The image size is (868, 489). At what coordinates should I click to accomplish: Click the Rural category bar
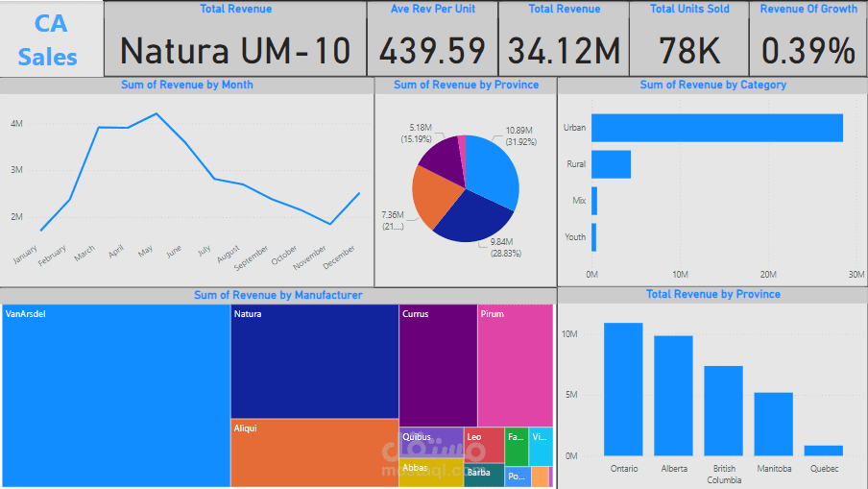(x=611, y=164)
